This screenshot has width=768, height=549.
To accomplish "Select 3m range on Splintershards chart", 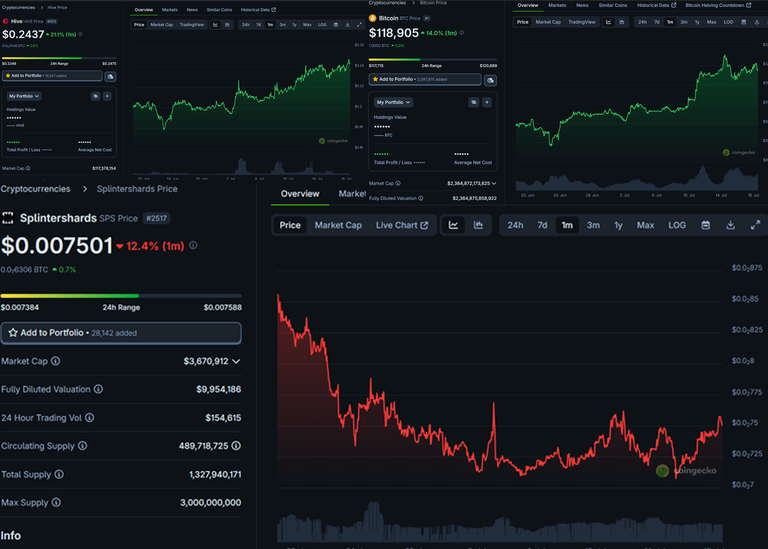I will pyautogui.click(x=593, y=225).
